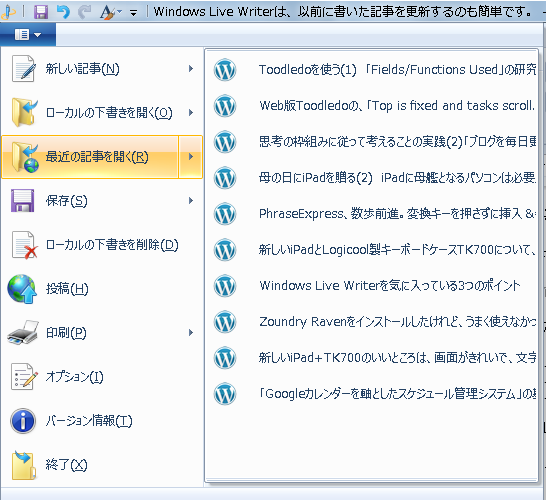Open recent post PhraseExpress、数歩前進
Viewport: 546px width, 500px height.
(372, 214)
